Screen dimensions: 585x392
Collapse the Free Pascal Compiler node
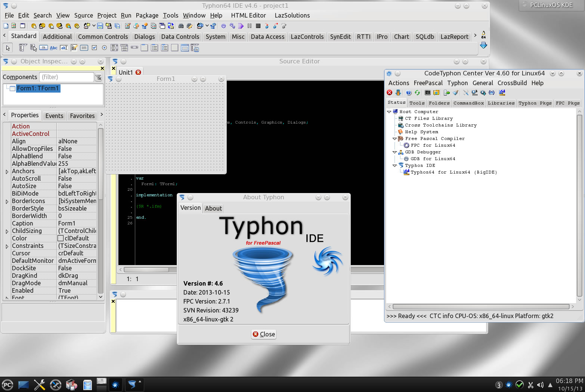[394, 139]
